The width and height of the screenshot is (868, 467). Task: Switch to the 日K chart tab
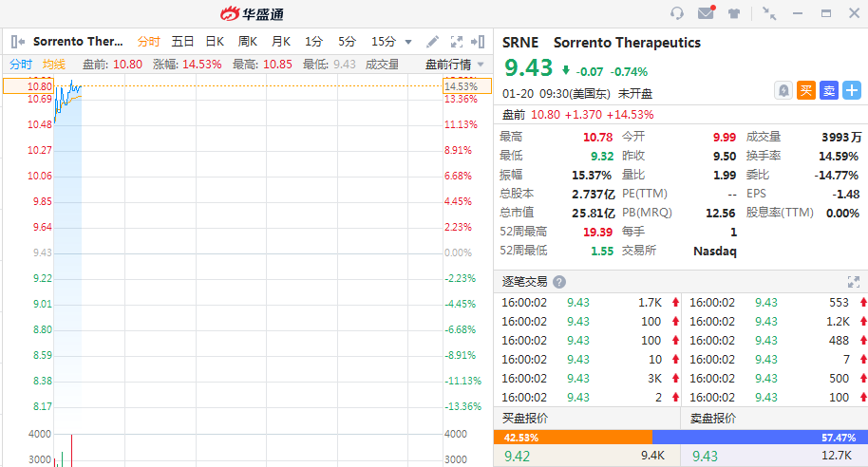pyautogui.click(x=215, y=42)
